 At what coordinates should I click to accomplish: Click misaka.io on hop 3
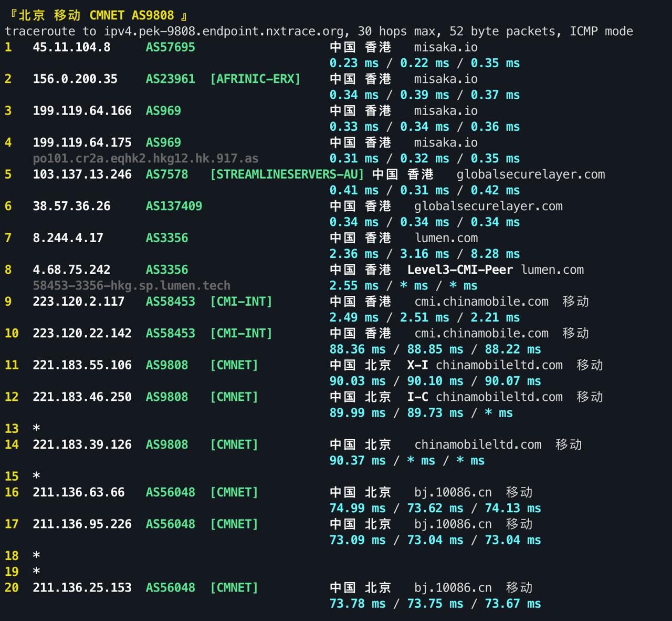tap(445, 111)
